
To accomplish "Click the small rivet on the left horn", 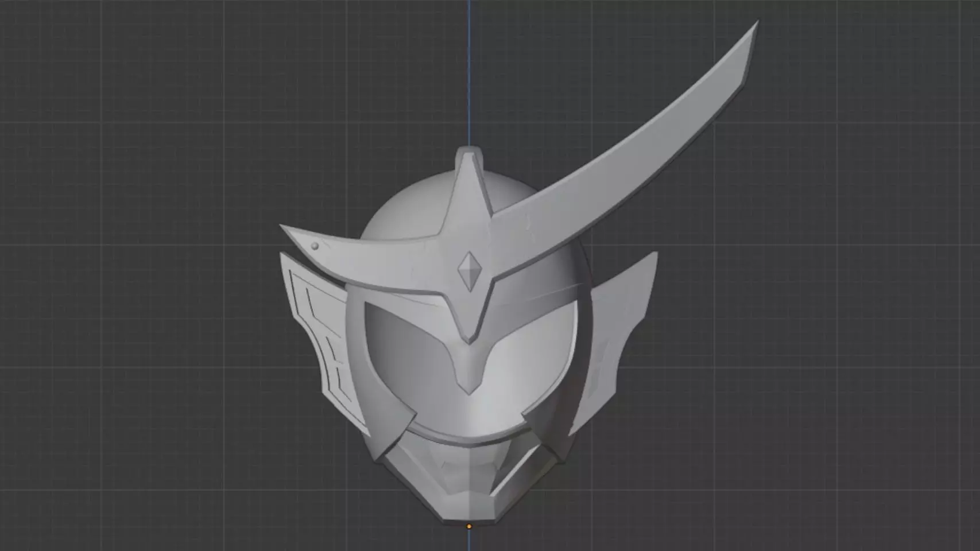I will pos(315,246).
